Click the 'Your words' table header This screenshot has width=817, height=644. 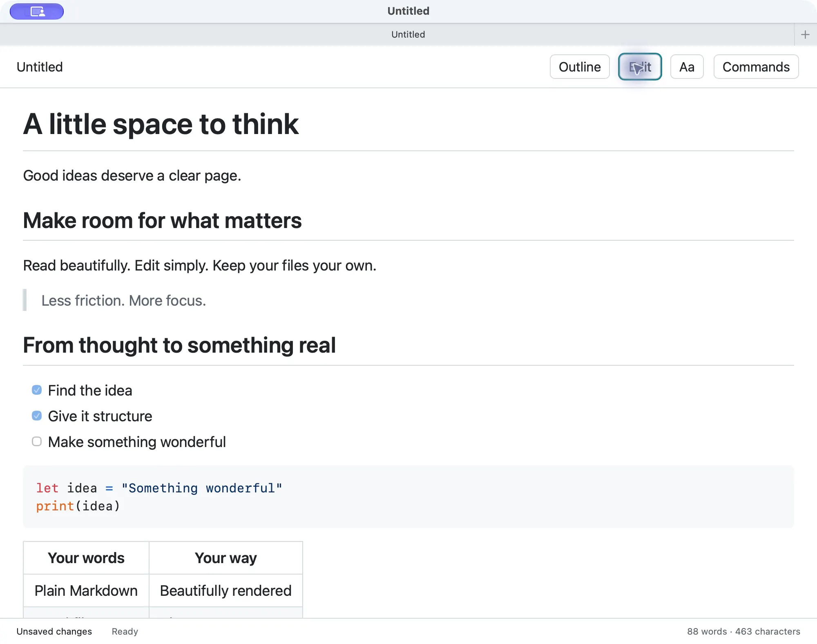tap(86, 558)
